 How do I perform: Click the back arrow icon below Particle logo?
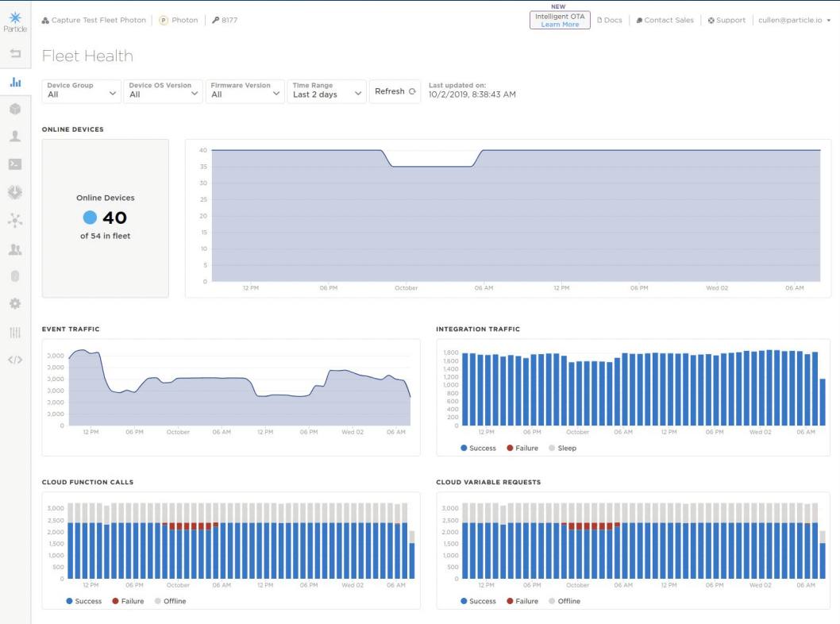pyautogui.click(x=14, y=53)
